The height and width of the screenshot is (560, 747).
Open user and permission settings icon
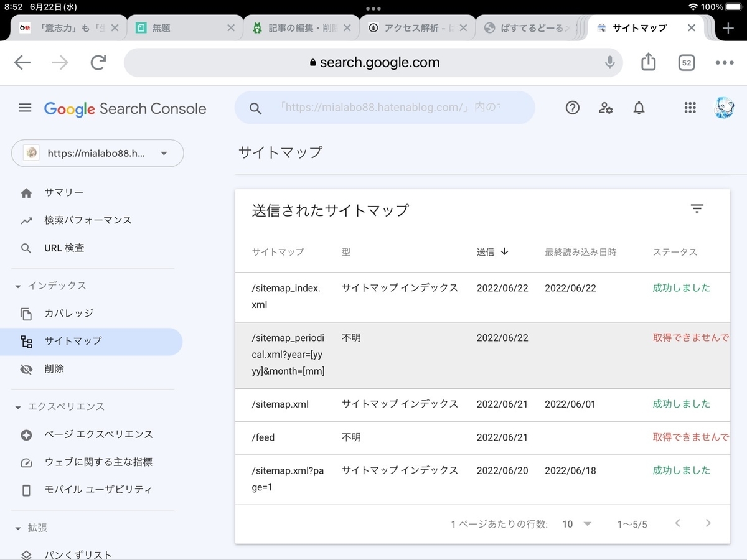pyautogui.click(x=606, y=108)
